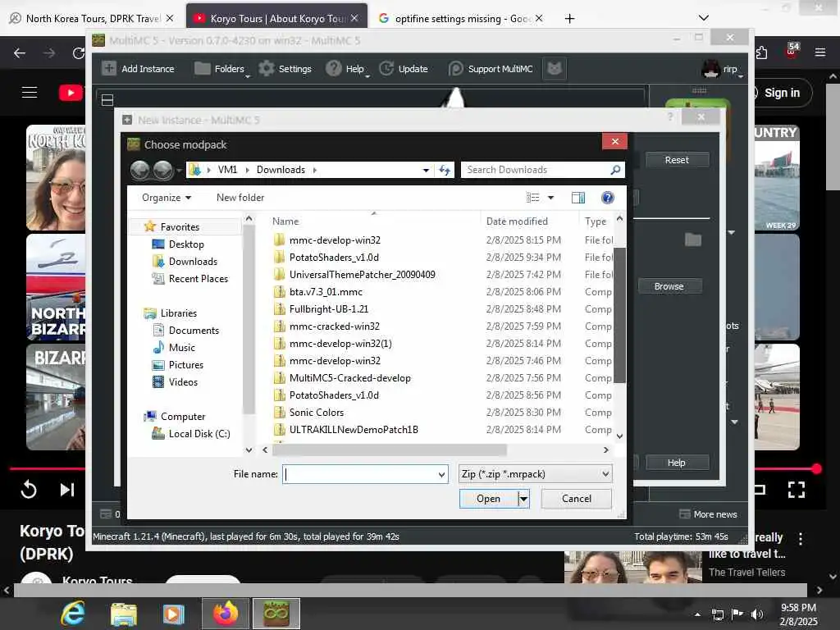
Task: Switch to the North Korea Tours browser tab
Action: (x=92, y=19)
